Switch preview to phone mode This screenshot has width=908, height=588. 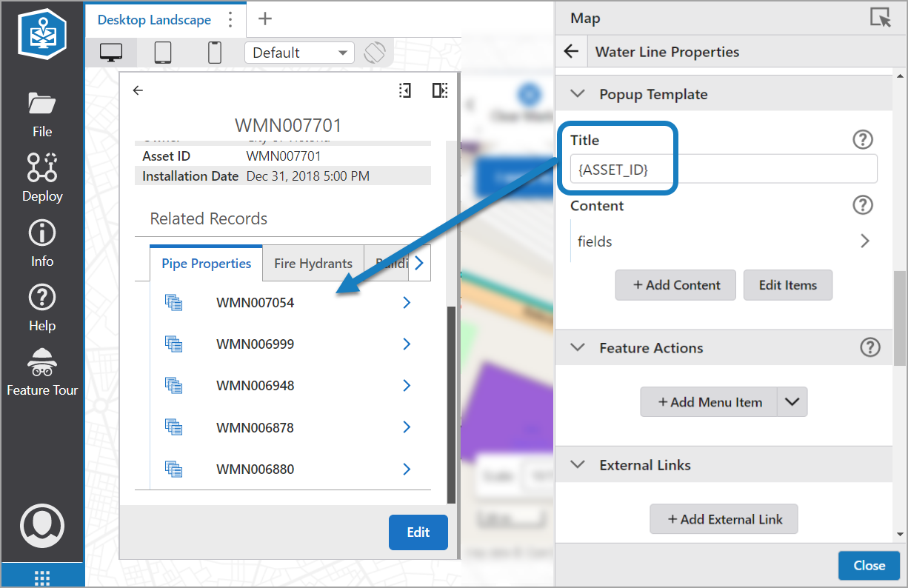tap(214, 53)
